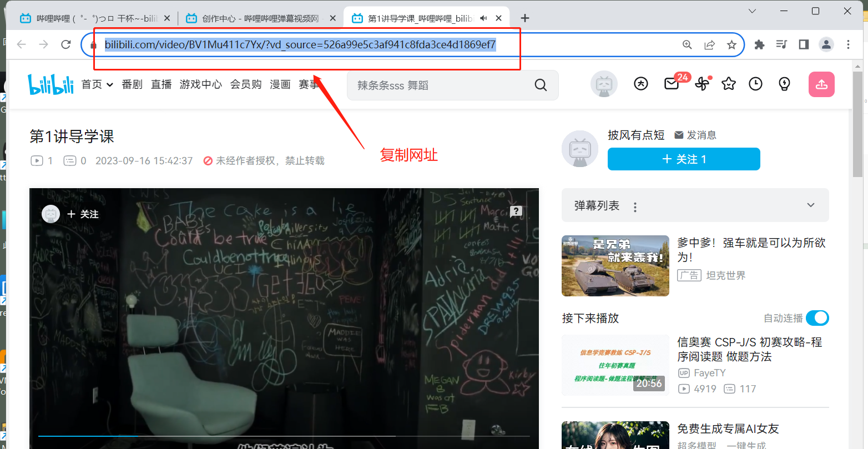
Task: Click the bilibili logo
Action: [51, 84]
